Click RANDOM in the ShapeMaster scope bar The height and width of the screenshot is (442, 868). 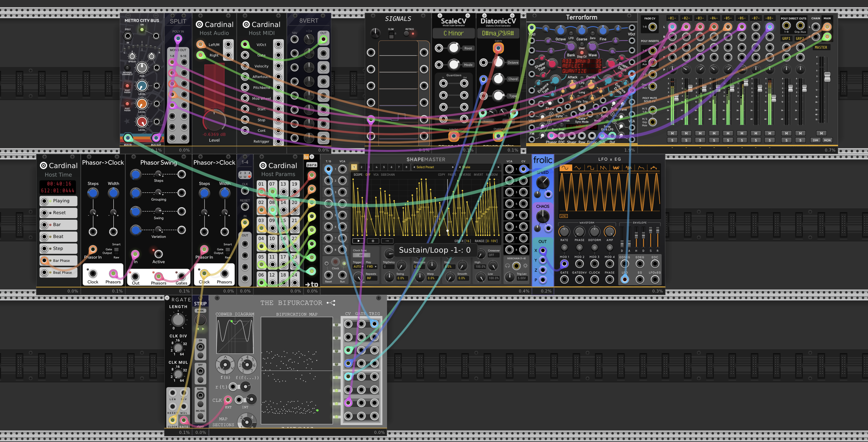pyautogui.click(x=492, y=175)
